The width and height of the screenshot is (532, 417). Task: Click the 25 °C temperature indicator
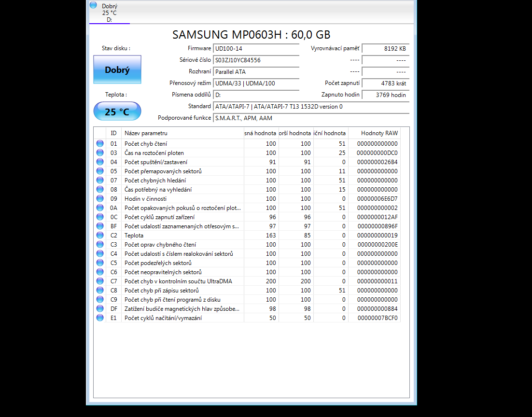point(117,111)
